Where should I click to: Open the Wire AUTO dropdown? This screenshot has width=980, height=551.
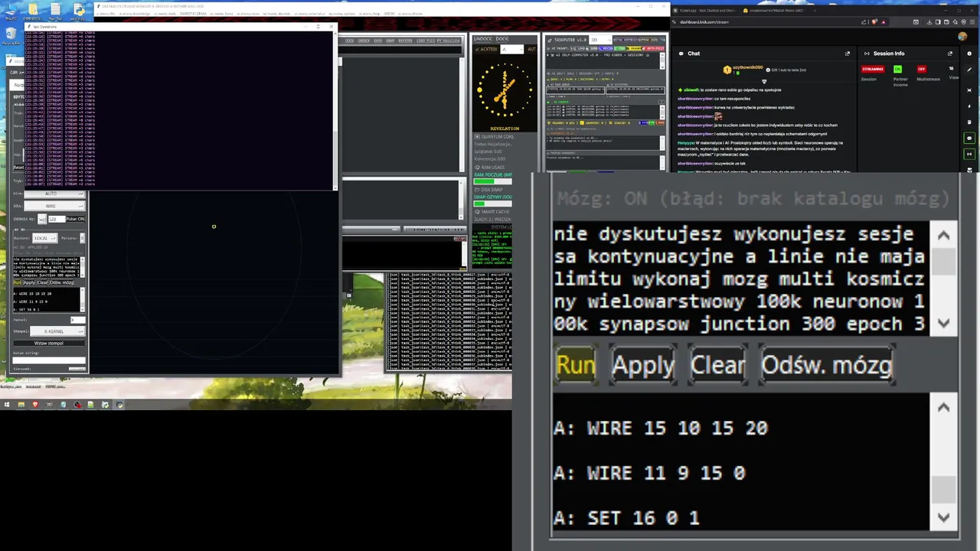(54, 194)
